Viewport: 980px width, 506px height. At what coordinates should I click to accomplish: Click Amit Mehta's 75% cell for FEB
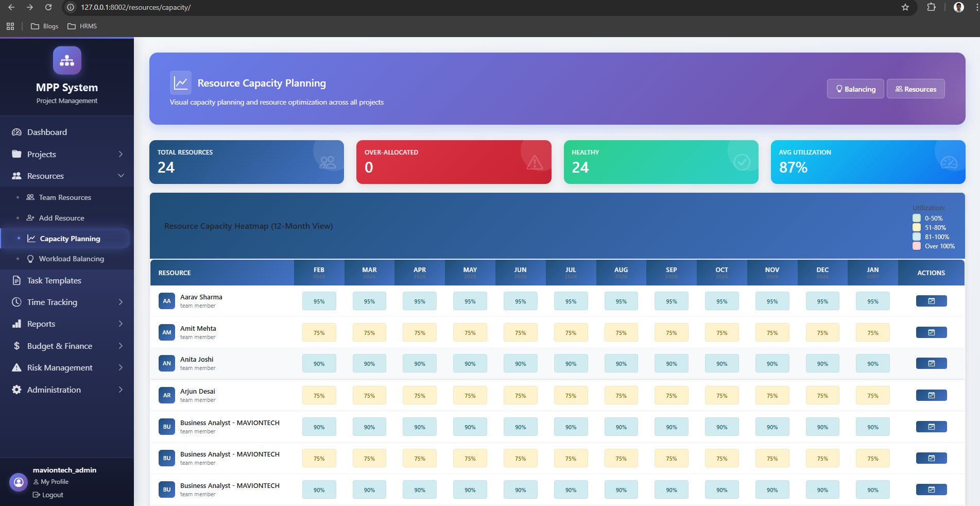click(x=319, y=333)
